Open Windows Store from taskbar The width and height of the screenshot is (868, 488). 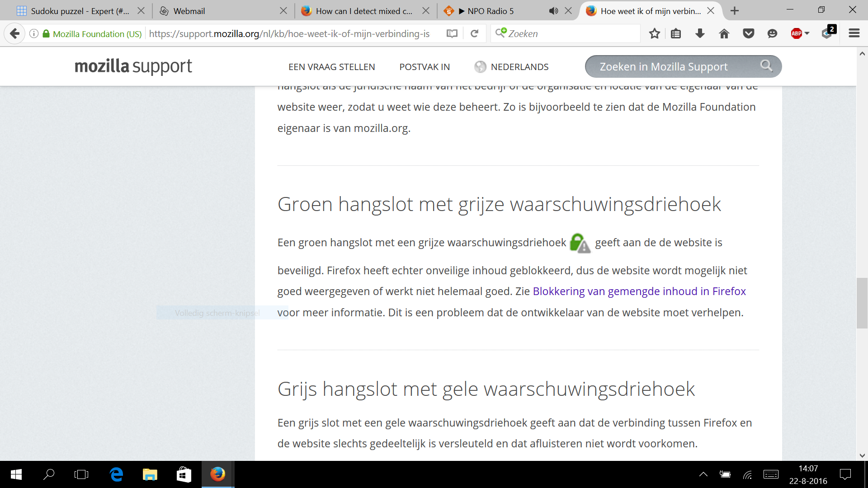[x=184, y=474]
